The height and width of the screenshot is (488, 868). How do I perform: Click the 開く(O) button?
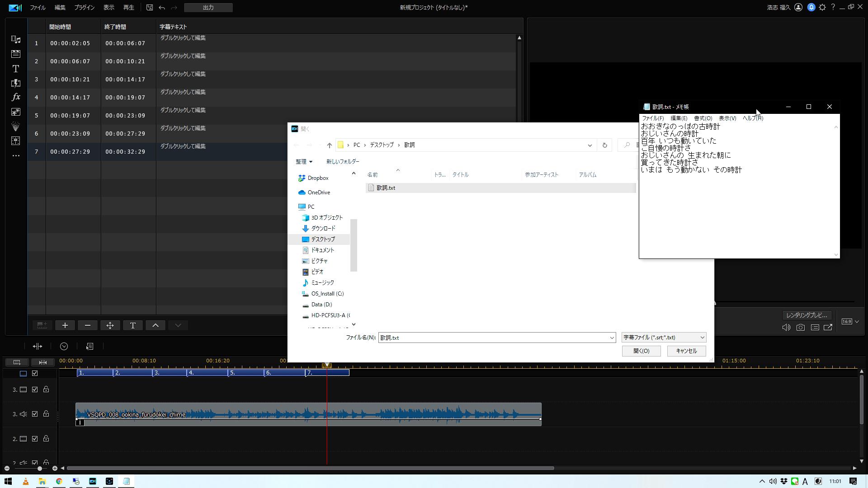coord(641,351)
